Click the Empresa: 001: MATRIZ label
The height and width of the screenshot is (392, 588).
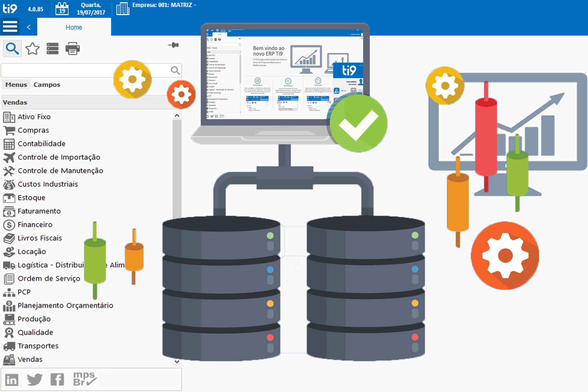(x=164, y=5)
